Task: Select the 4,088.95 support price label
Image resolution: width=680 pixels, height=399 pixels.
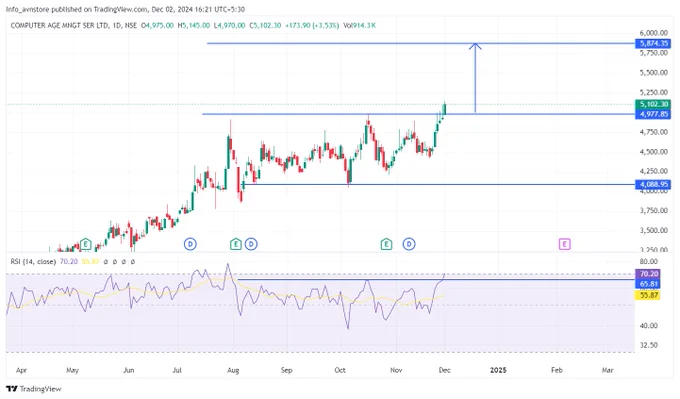Action: coord(653,184)
